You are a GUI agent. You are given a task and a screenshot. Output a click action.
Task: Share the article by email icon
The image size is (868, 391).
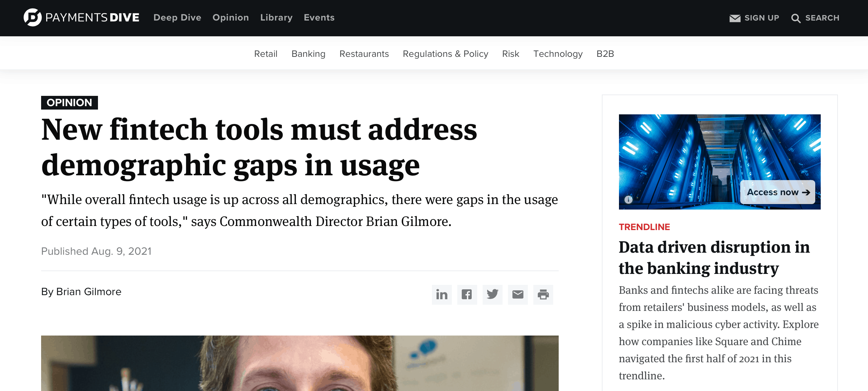[x=518, y=295]
